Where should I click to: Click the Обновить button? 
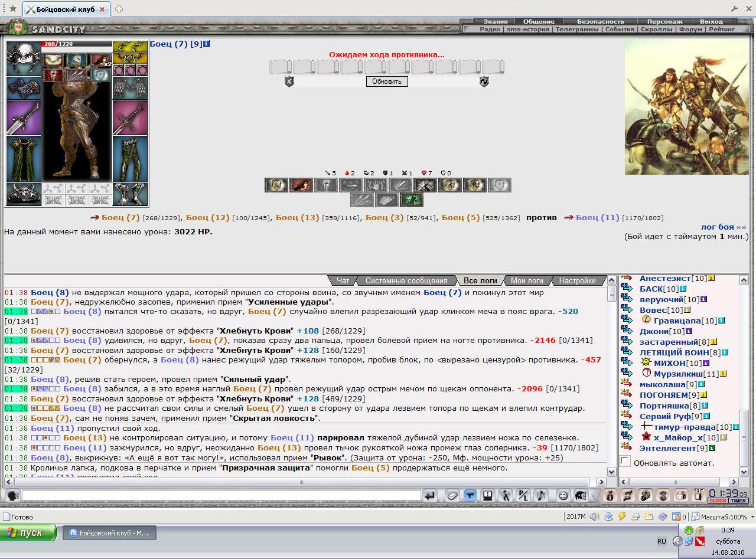(x=387, y=81)
